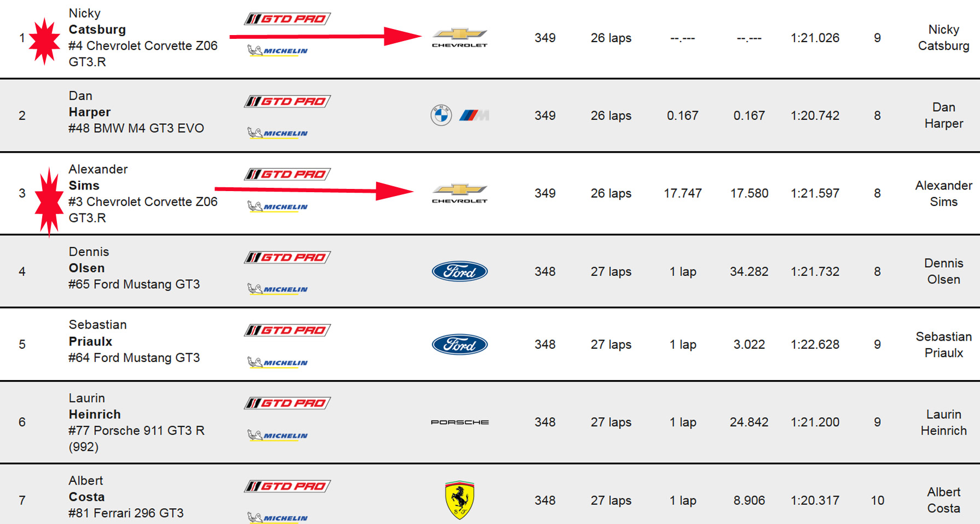Click the Michelin logo in Catsburg's row

click(x=278, y=50)
